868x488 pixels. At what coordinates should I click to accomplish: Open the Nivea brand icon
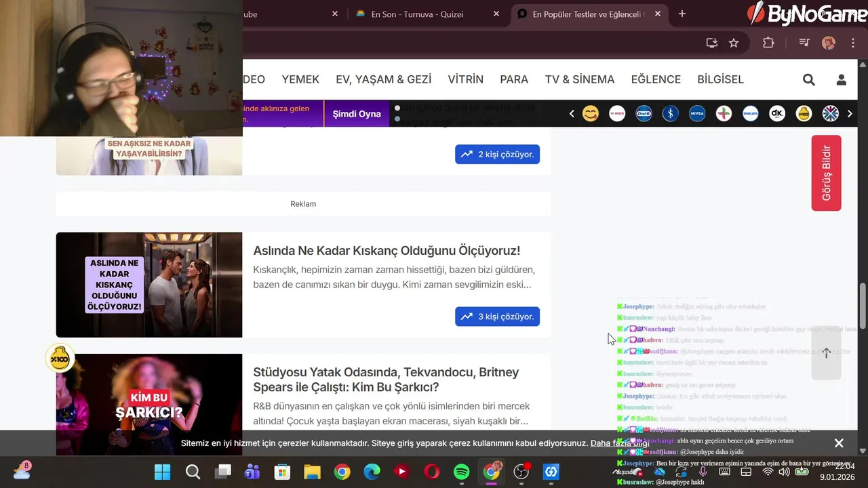697,114
